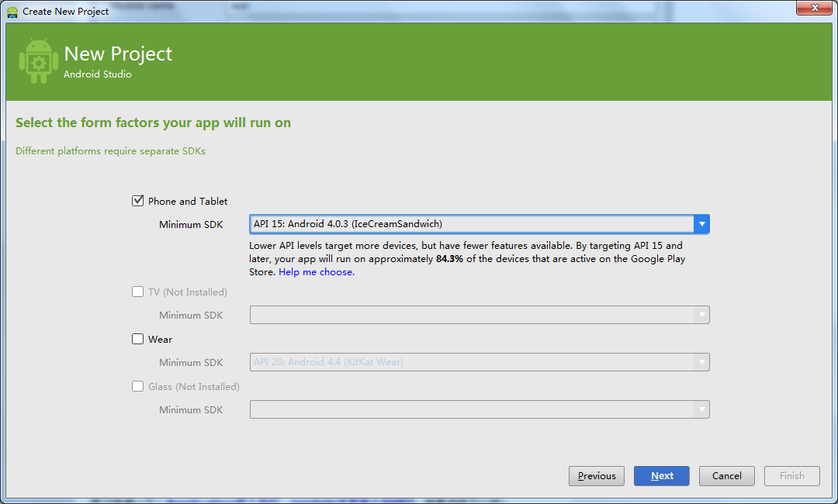The width and height of the screenshot is (838, 504).
Task: Click the Finish button
Action: [x=792, y=476]
